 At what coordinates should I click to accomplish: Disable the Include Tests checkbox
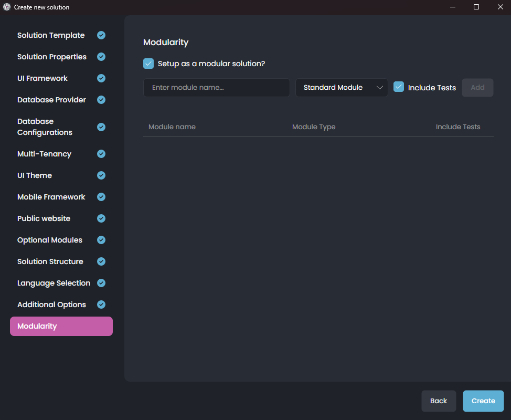pyautogui.click(x=399, y=87)
